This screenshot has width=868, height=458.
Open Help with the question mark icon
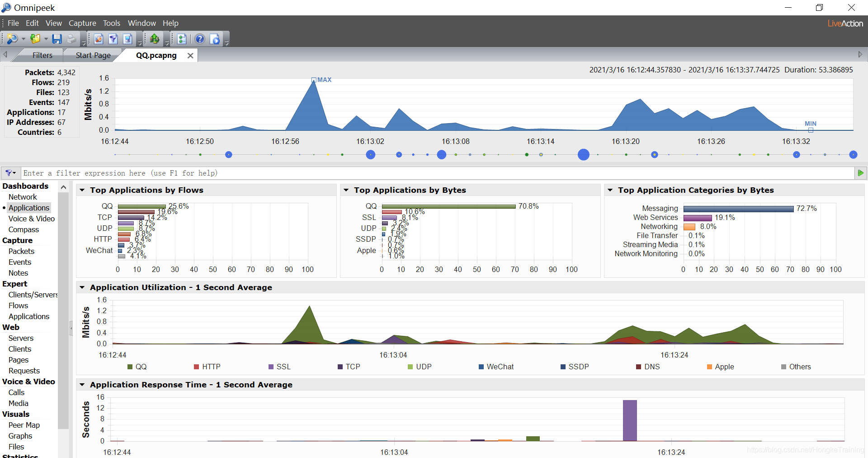tap(200, 39)
